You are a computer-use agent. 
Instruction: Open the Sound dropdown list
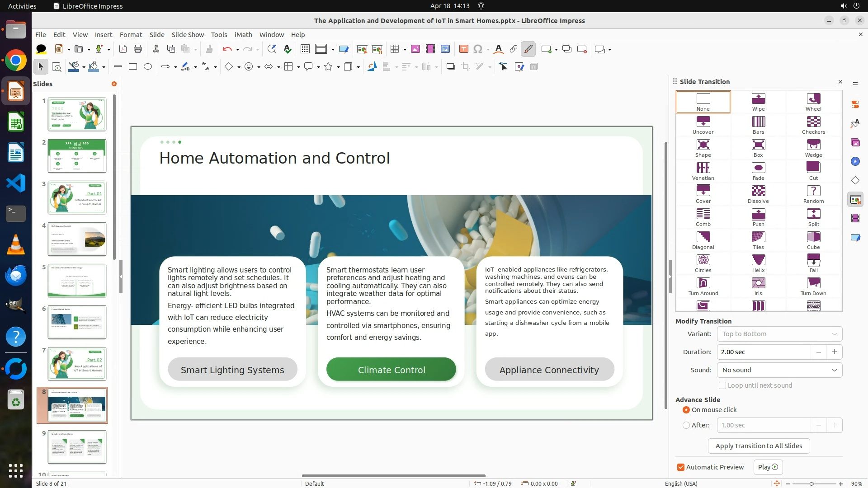coord(779,370)
